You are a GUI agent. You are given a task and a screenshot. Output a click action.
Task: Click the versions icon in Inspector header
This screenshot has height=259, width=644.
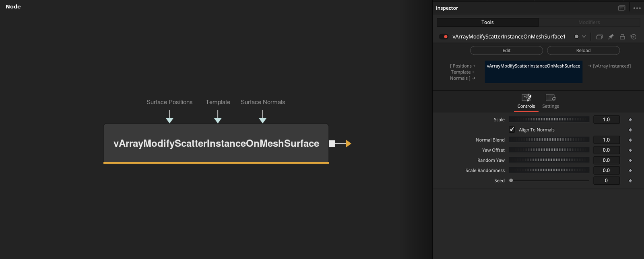tap(599, 37)
